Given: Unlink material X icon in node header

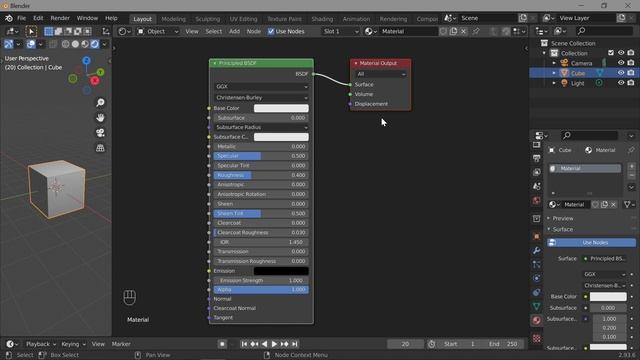Looking at the screenshot, I should click(x=463, y=31).
